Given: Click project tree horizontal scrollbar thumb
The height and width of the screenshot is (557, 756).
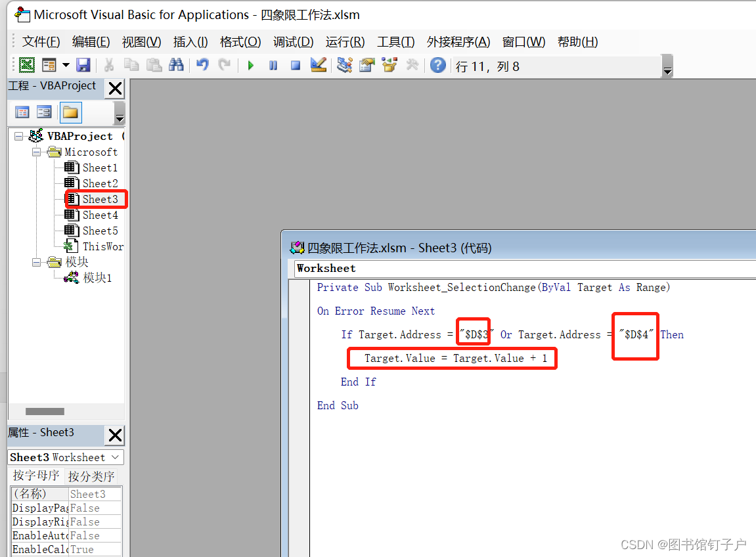Looking at the screenshot, I should [45, 411].
